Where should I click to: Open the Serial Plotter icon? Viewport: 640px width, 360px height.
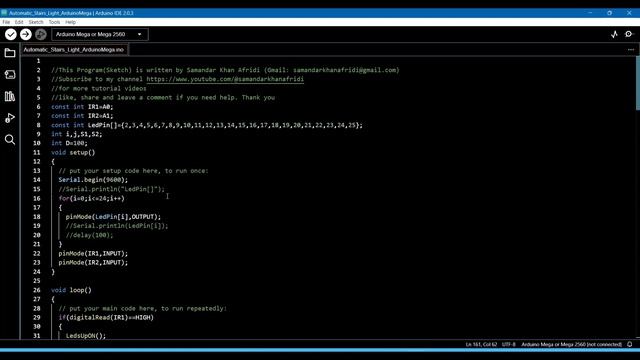(x=614, y=35)
